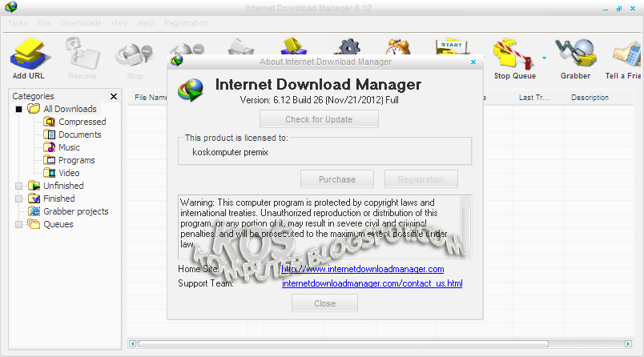
Task: Open the Registration menu
Action: [x=187, y=23]
